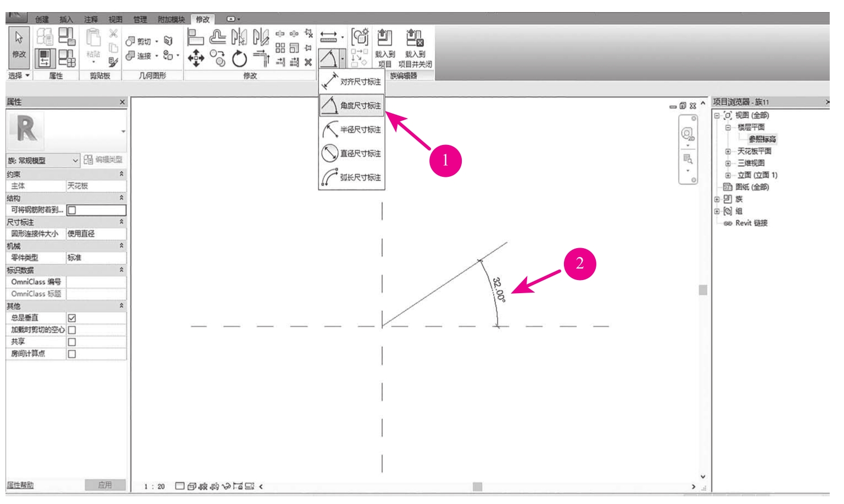Expand the 三维视图 tree node
This screenshot has width=844, height=504.
coord(728,163)
